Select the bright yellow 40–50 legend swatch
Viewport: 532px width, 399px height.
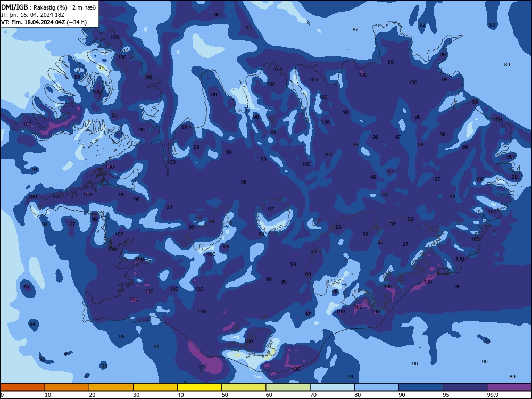[199, 387]
